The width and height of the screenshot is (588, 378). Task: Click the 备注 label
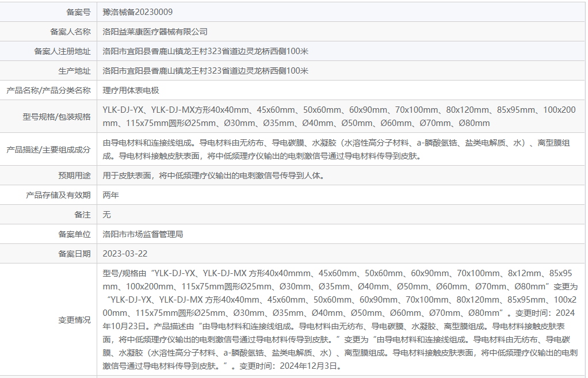tap(82, 215)
